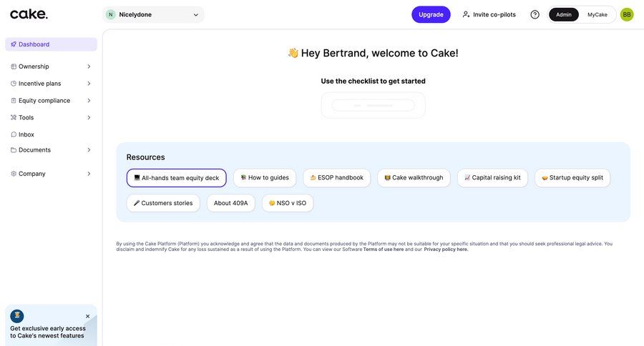The image size is (644, 346).
Task: Click the Dashboard rocket icon
Action: coord(14,44)
